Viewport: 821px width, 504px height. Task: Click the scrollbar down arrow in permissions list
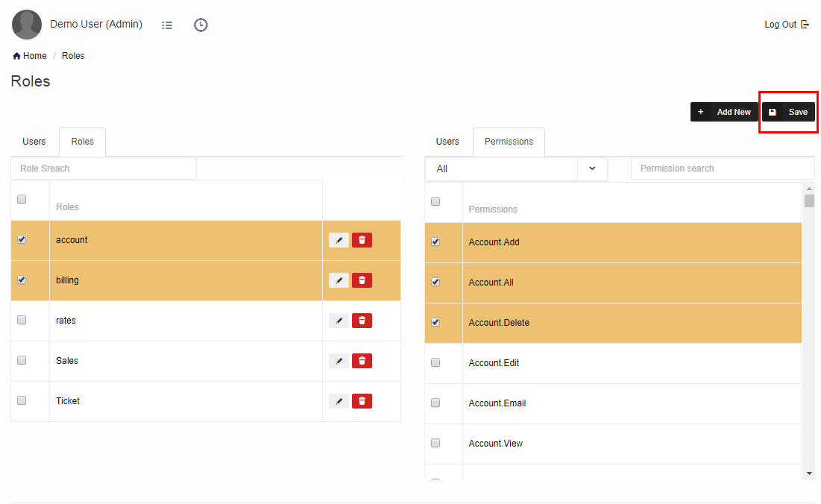point(810,473)
